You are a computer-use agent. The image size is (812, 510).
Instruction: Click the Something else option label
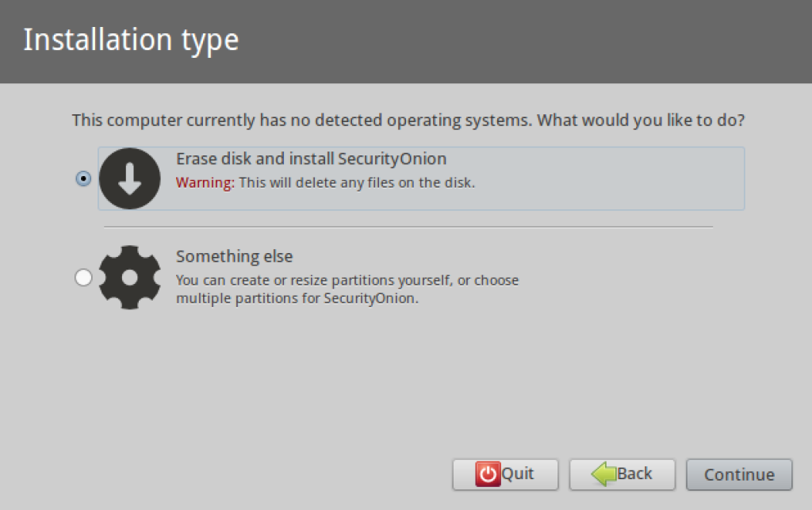[x=234, y=257]
